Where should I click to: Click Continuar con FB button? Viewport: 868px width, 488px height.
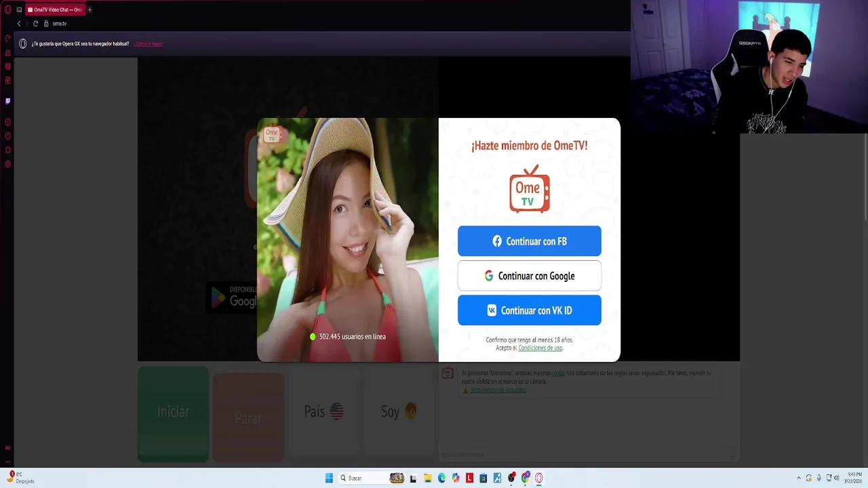point(530,241)
